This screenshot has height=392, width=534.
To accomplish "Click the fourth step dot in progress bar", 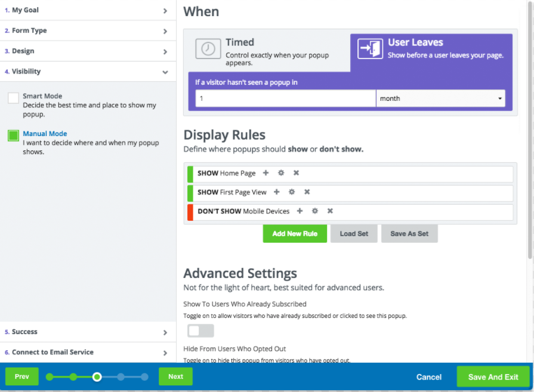I will [121, 376].
